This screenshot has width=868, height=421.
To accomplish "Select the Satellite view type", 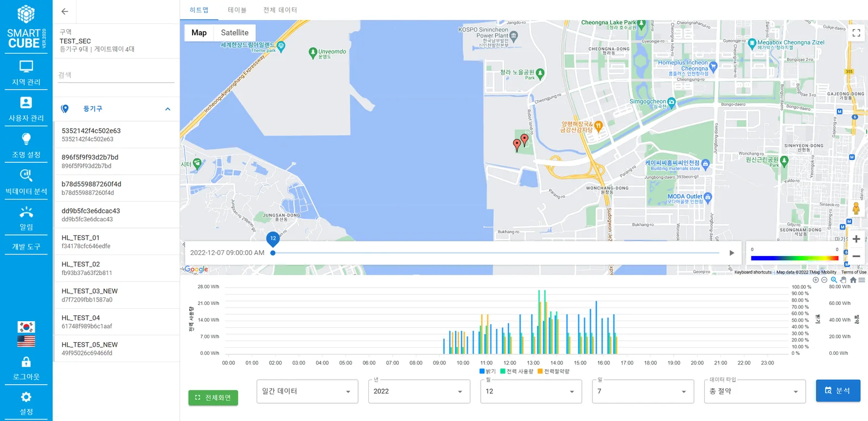I will [235, 33].
